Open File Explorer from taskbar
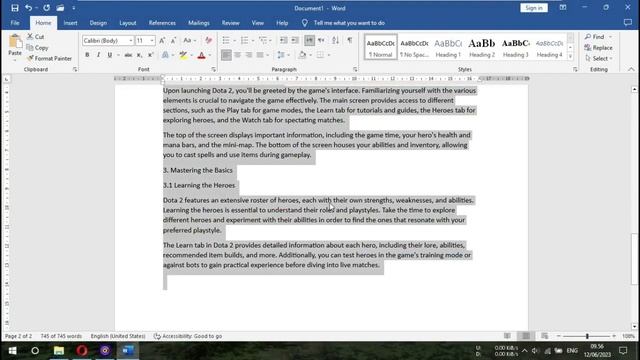The image size is (640, 360). pos(59,351)
